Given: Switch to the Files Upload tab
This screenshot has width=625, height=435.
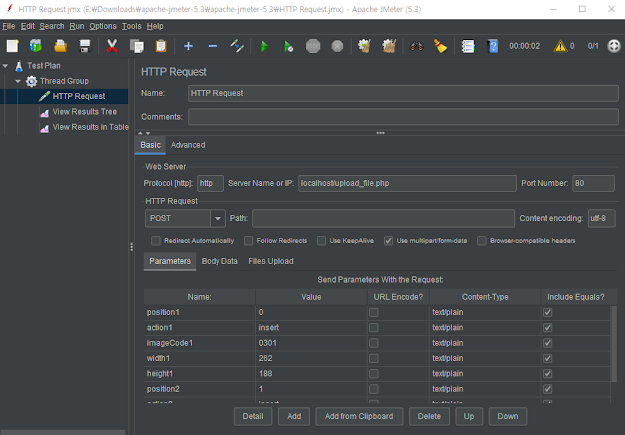Looking at the screenshot, I should [x=271, y=262].
